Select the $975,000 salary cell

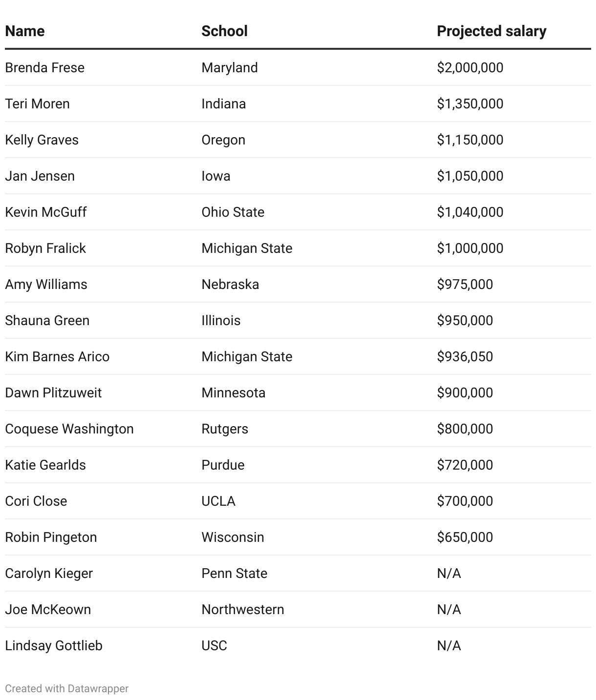click(x=465, y=284)
